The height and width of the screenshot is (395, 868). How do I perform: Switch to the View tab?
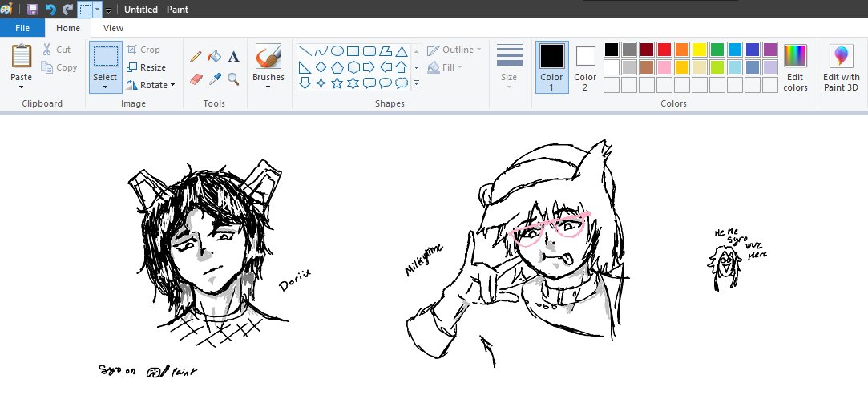[113, 28]
